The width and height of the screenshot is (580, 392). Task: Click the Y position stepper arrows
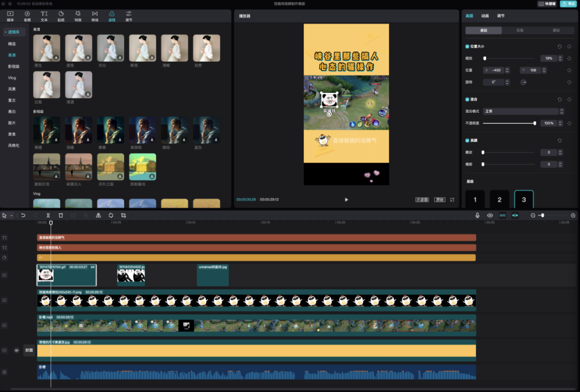coord(544,70)
